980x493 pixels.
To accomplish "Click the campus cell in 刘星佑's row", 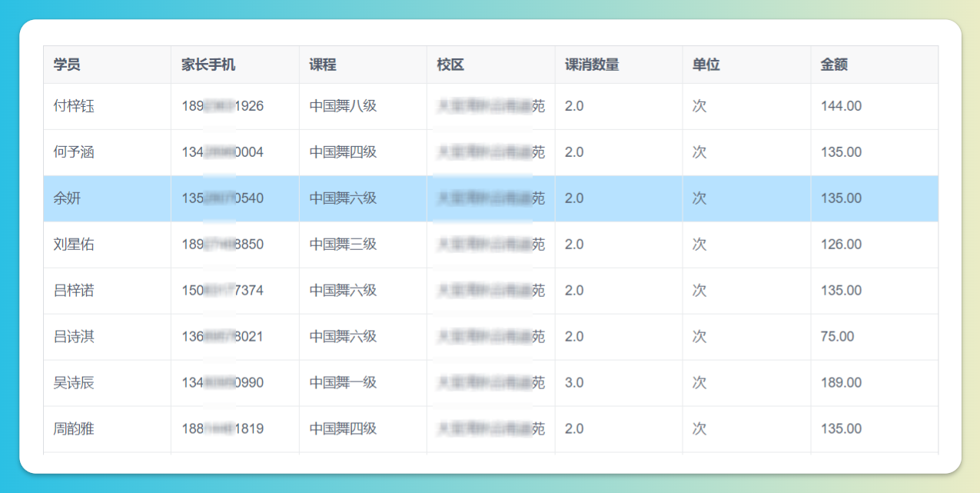I will [491, 245].
